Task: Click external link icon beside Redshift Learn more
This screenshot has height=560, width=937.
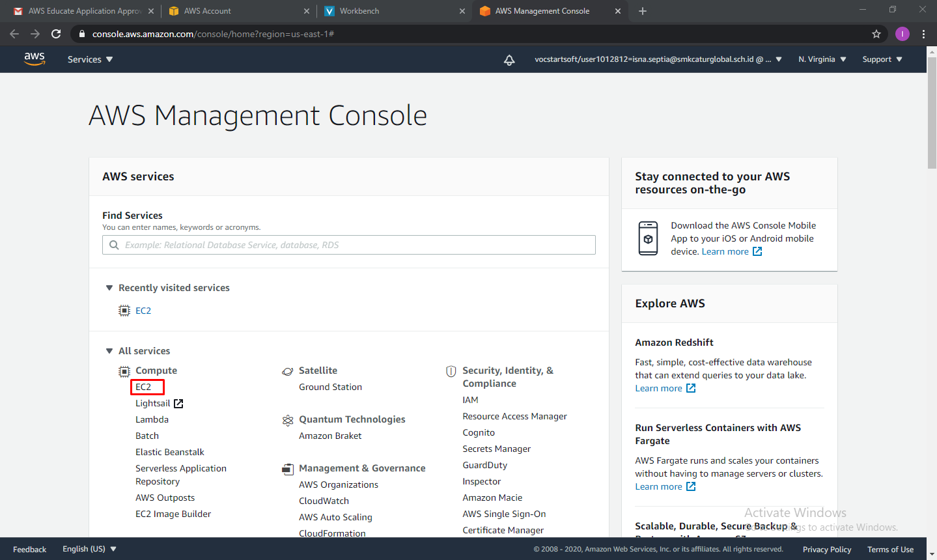Action: point(691,388)
